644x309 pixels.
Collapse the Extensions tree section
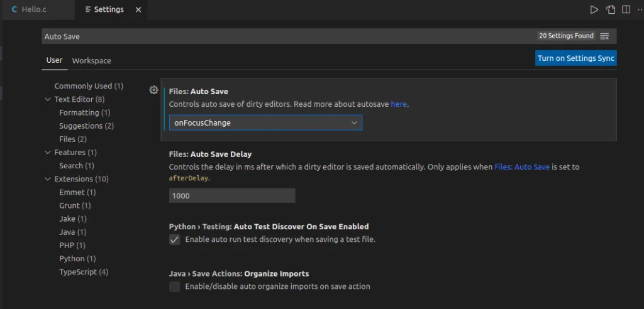pos(48,179)
